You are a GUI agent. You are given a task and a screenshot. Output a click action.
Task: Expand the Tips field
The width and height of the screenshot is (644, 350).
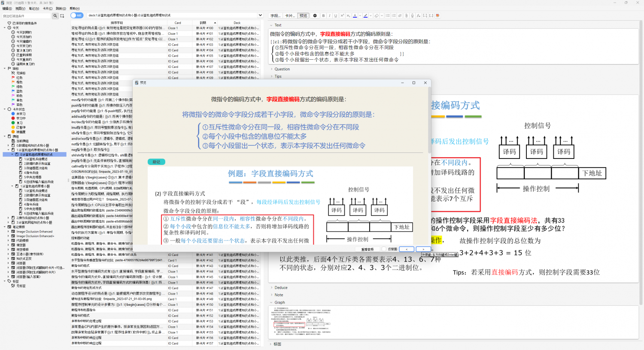click(272, 76)
